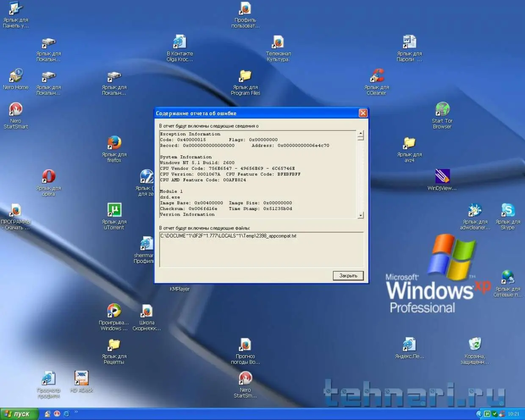Select the Ярлык для opera desktop icon
Image resolution: width=525 pixels, height=420 pixels.
tap(49, 182)
